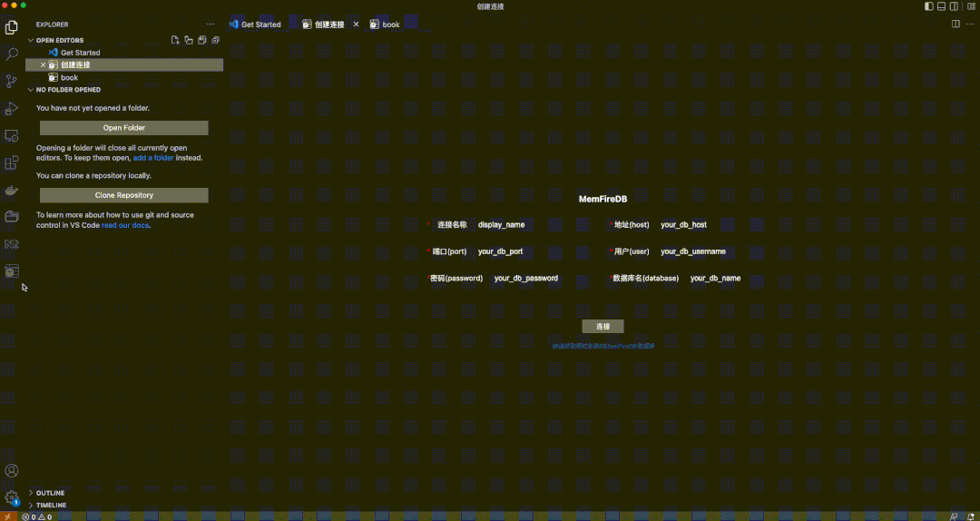Viewport: 980px width, 521px height.
Task: Toggle vertical/horizontal editor layout icon in Open Editors
Action: (x=189, y=40)
